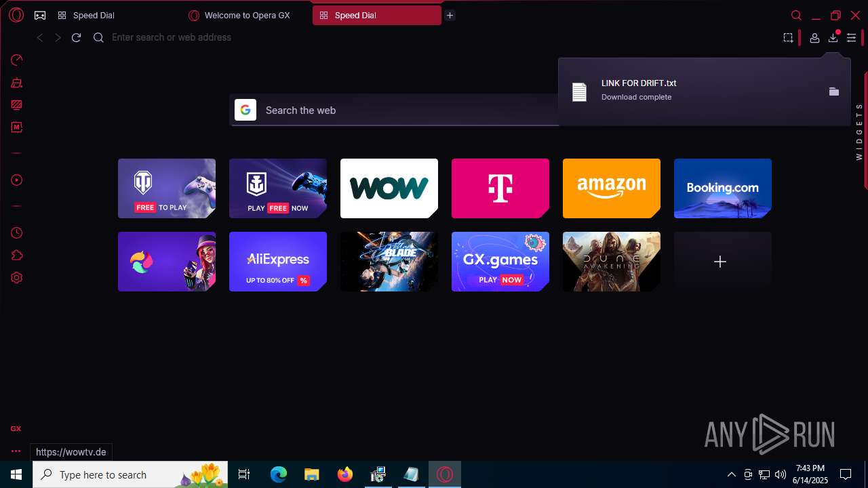The image size is (868, 488).
Task: Open History from the sidebar clock
Action: pyautogui.click(x=17, y=232)
